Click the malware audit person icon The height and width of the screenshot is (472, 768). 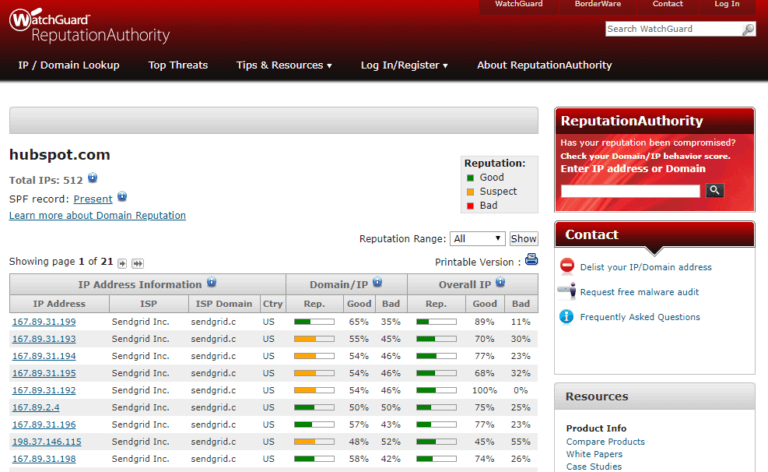click(x=567, y=290)
